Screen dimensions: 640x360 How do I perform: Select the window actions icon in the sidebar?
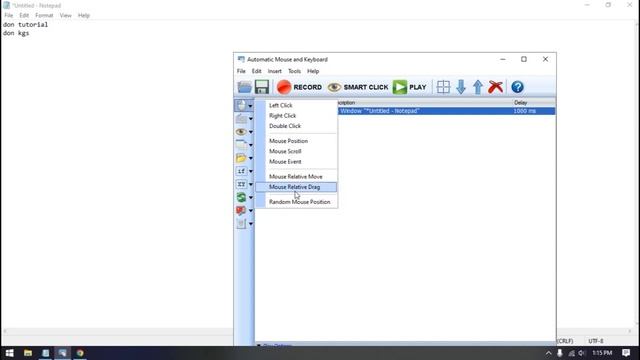tap(241, 145)
